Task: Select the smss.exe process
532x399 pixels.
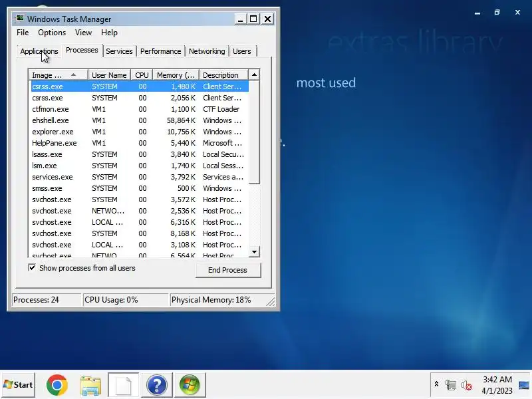Action: 140,188
